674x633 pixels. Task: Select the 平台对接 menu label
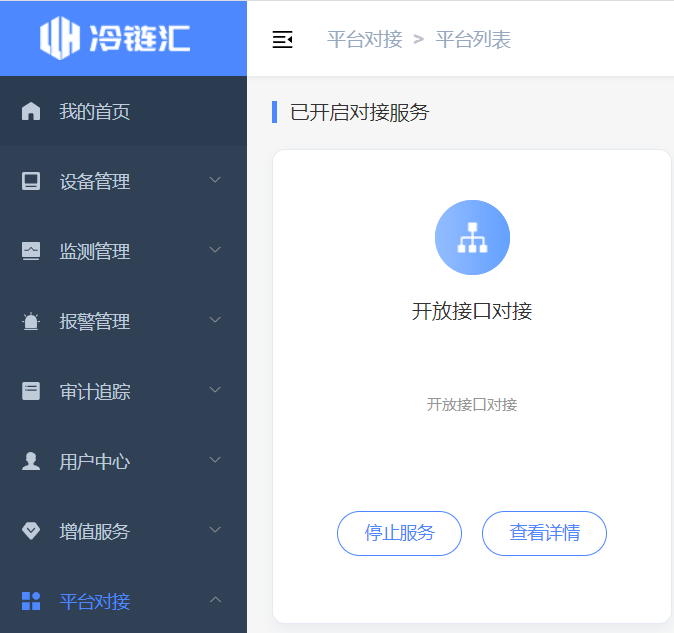point(95,601)
